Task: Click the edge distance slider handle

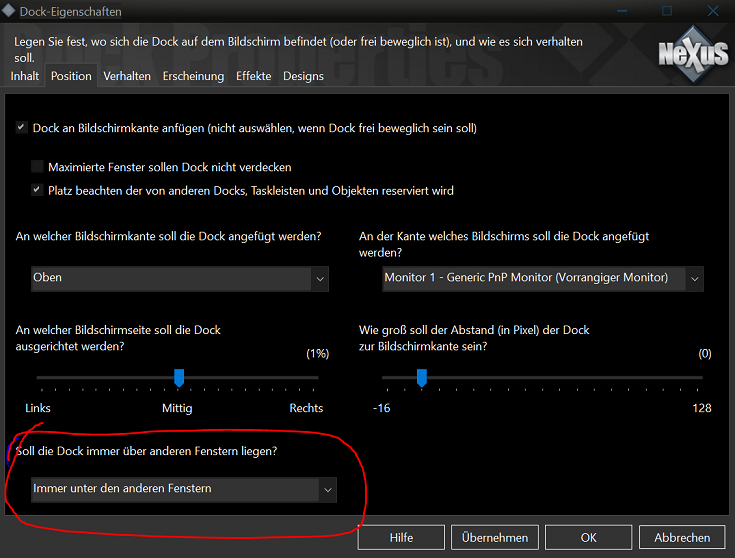Action: tap(421, 377)
